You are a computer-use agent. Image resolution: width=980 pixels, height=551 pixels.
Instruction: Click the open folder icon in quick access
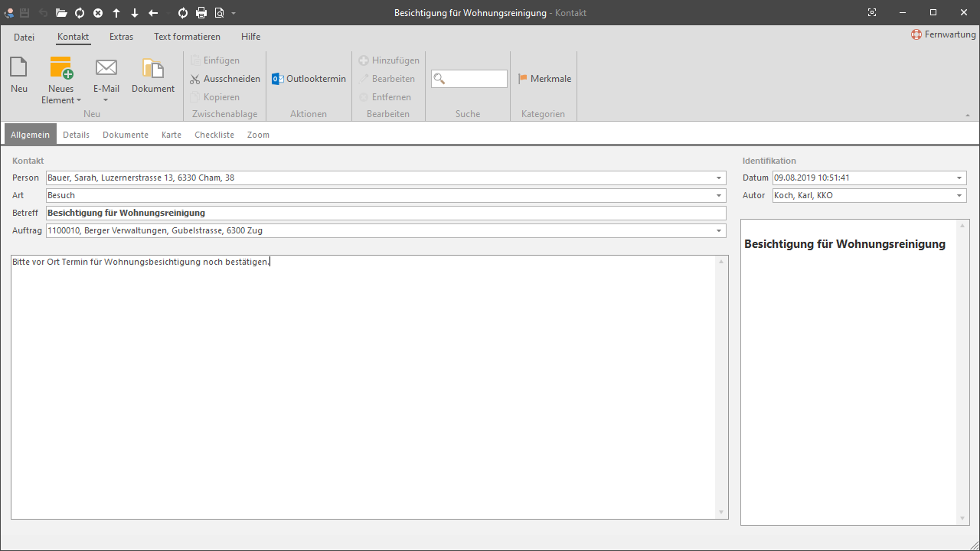tap(61, 13)
